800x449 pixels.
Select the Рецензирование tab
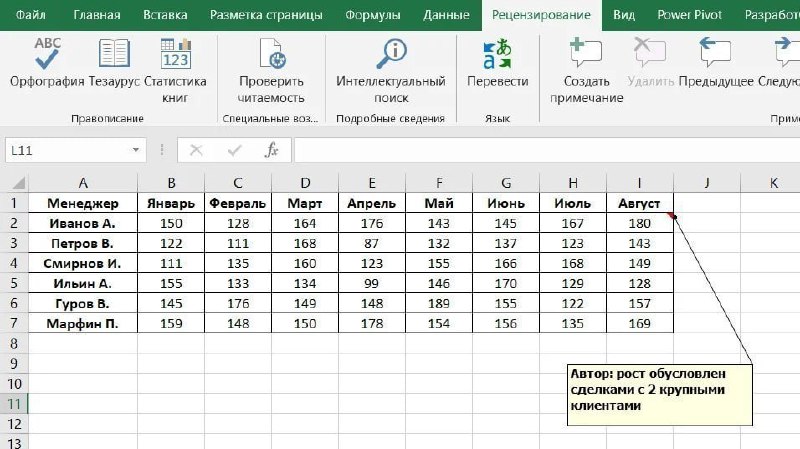tap(541, 15)
